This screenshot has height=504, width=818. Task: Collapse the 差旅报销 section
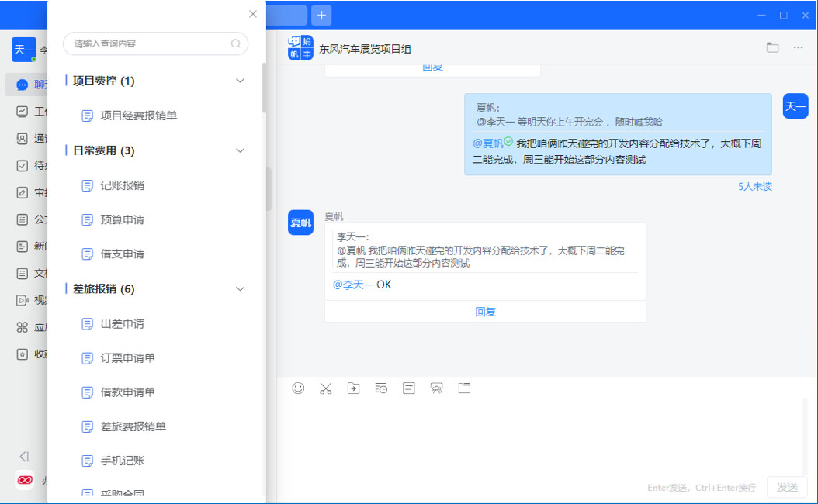click(240, 289)
